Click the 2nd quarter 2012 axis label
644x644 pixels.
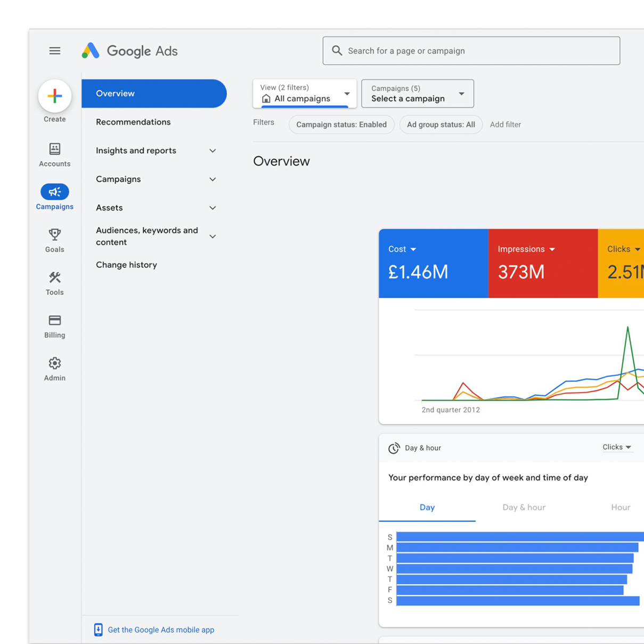451,410
